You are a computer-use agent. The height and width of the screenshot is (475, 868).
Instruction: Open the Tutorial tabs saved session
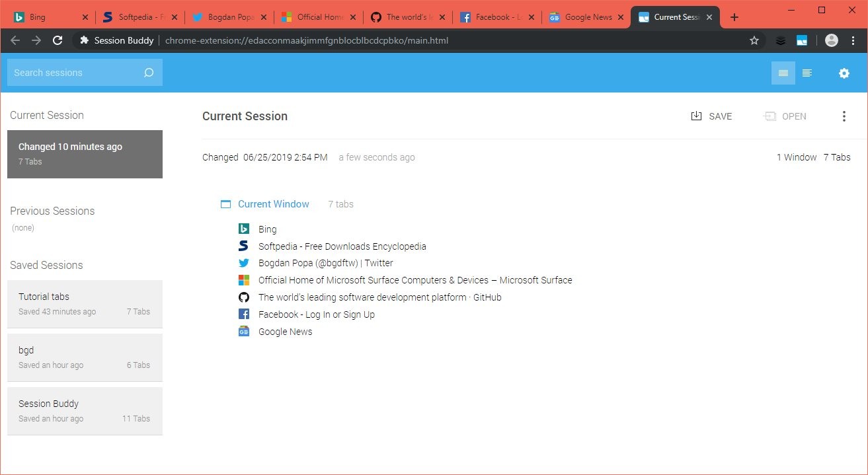point(85,304)
